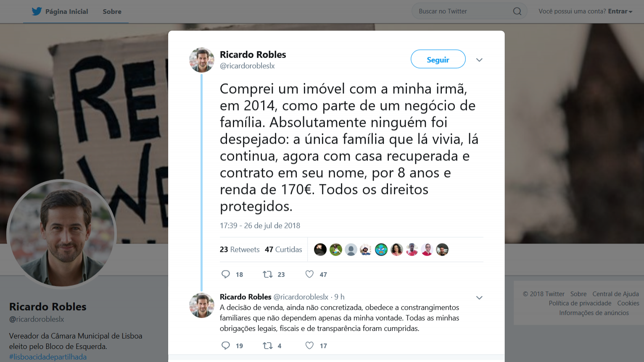Viewport: 644px width, 362px height.
Task: View the list of 47 Curtidas
Action: pyautogui.click(x=283, y=249)
